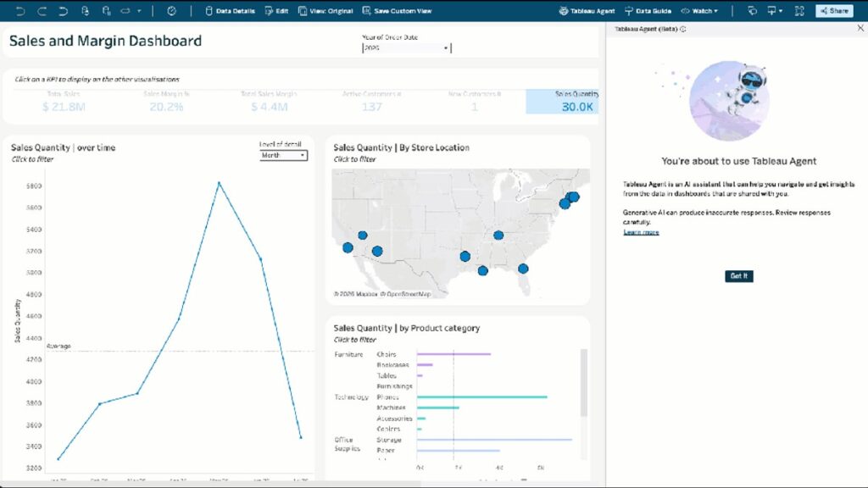Open the small arrow dropdown beside the rectangular icon
This screenshot has width=868, height=488.
click(x=139, y=11)
